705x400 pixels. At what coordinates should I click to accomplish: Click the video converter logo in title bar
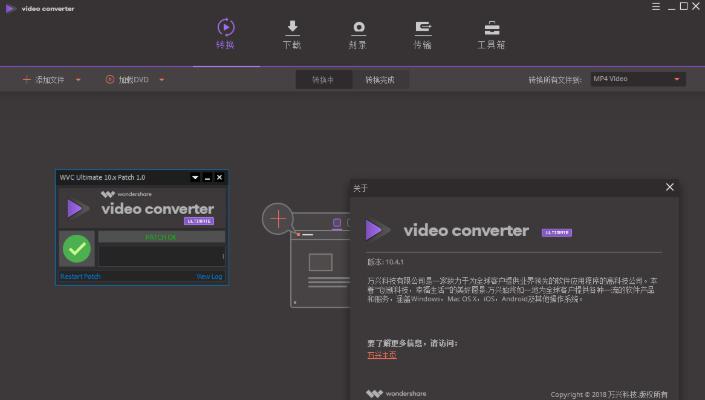click(40, 9)
